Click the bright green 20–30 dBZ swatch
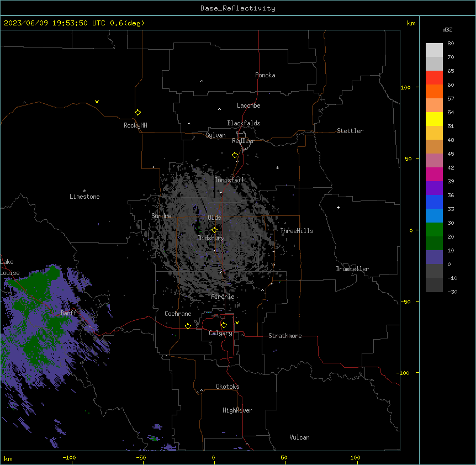The width and height of the screenshot is (476, 465). [434, 230]
